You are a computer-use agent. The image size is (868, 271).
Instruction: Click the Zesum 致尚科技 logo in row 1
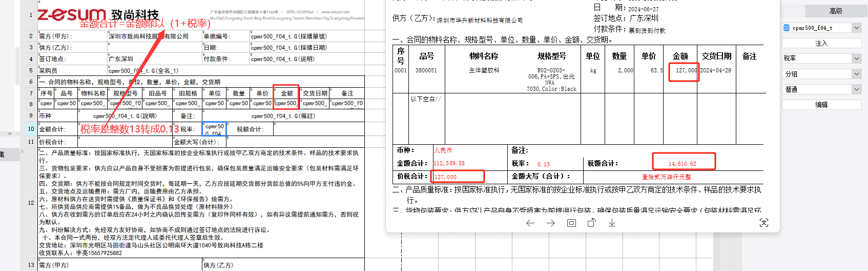click(x=98, y=14)
